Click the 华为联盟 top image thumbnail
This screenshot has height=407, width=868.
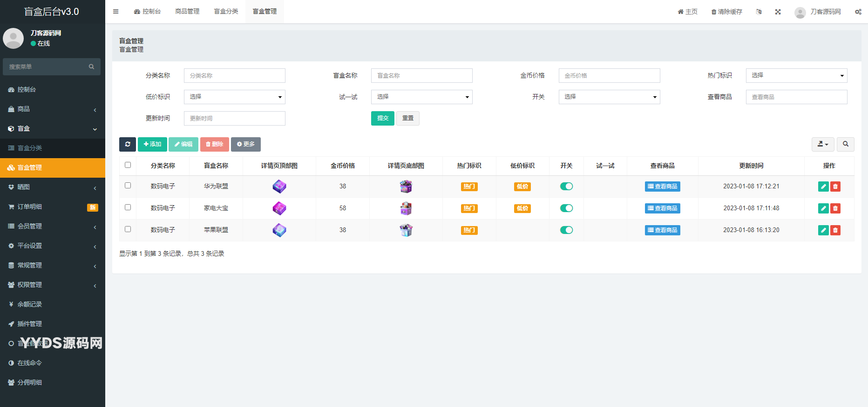click(x=279, y=187)
